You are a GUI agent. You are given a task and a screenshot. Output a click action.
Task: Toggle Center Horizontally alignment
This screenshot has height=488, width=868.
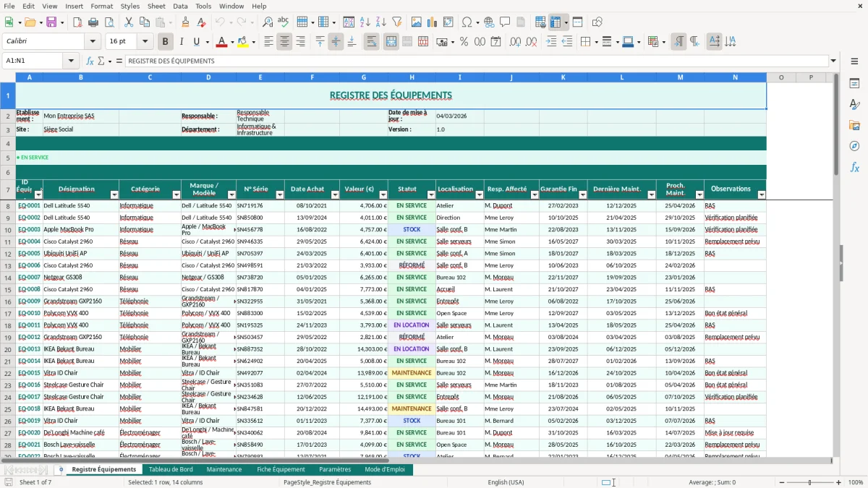pyautogui.click(x=284, y=42)
